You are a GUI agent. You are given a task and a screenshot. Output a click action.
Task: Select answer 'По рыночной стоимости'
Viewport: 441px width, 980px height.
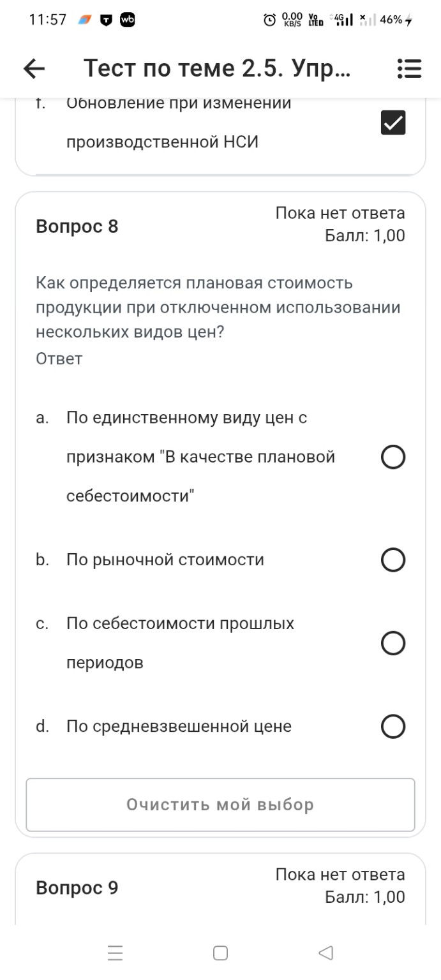coord(394,560)
